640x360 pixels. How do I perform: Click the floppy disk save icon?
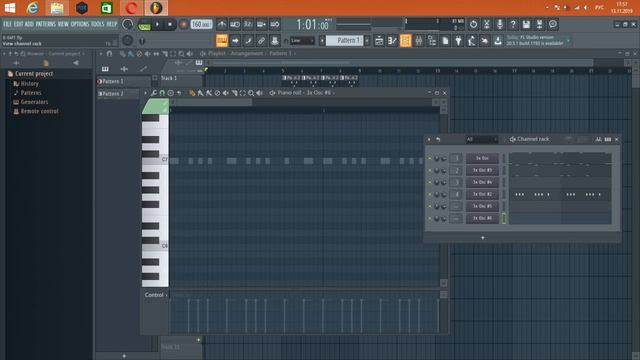click(x=526, y=24)
